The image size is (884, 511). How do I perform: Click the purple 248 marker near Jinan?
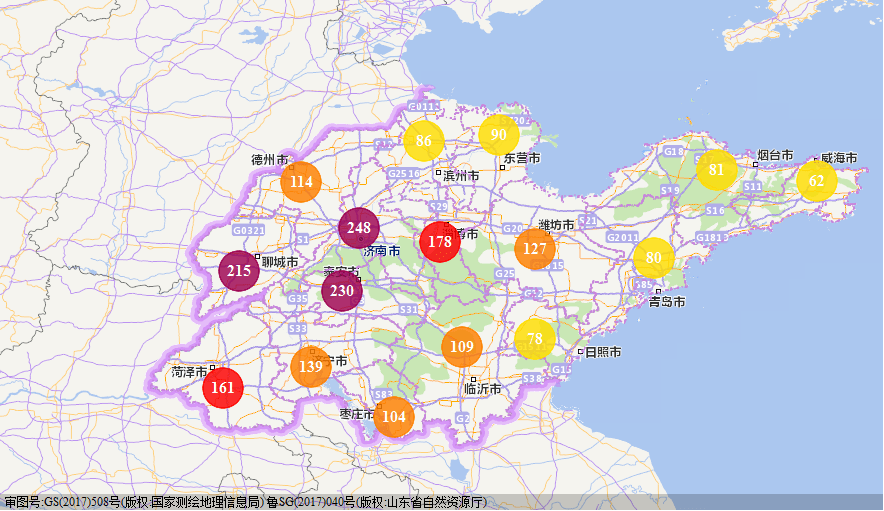pos(358,228)
